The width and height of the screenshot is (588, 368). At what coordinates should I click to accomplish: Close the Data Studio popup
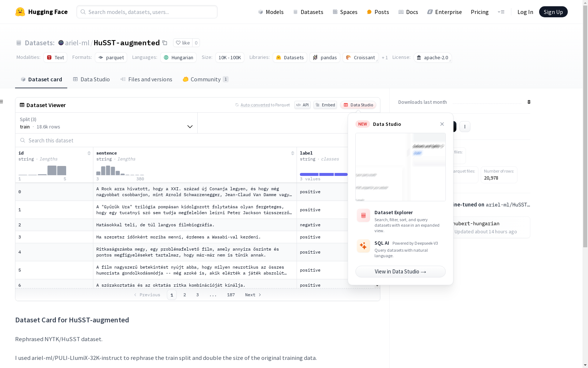[x=442, y=124]
